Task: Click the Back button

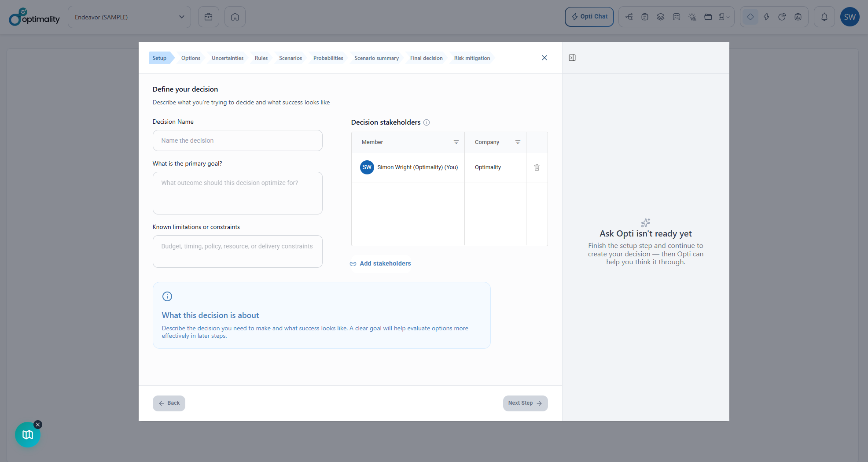Action: pyautogui.click(x=169, y=403)
